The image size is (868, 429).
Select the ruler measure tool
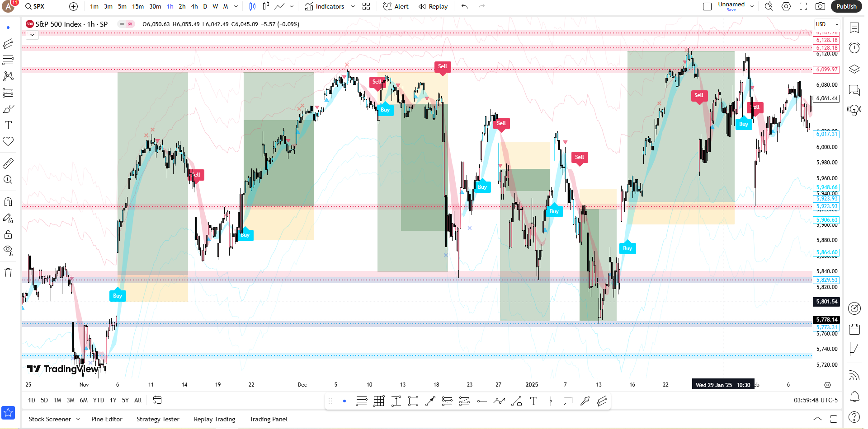coord(8,163)
